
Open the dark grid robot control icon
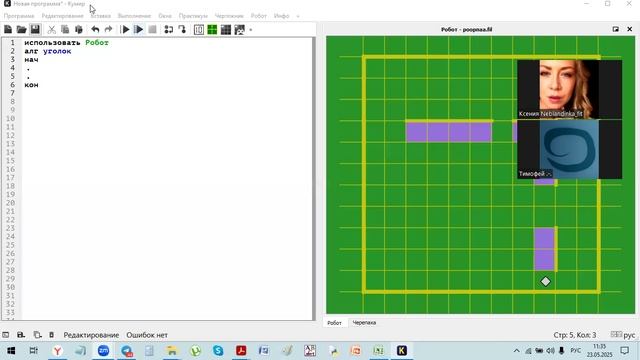pyautogui.click(x=226, y=29)
